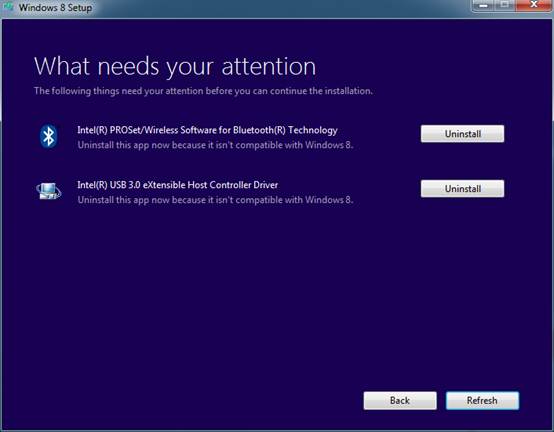
Task: Uninstall the Intel USB 3.0 Host Controller Driver
Action: [x=462, y=189]
